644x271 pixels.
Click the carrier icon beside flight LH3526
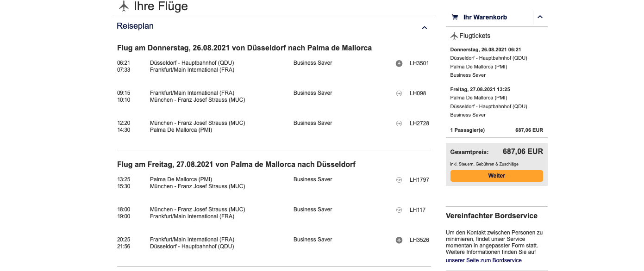(399, 240)
